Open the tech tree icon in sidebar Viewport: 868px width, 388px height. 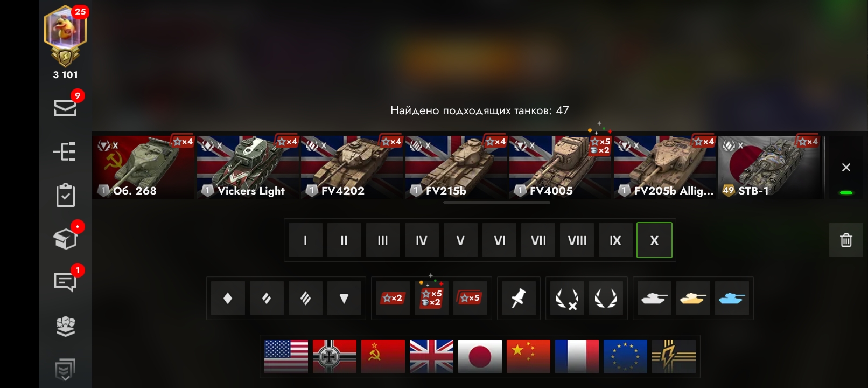tap(65, 152)
